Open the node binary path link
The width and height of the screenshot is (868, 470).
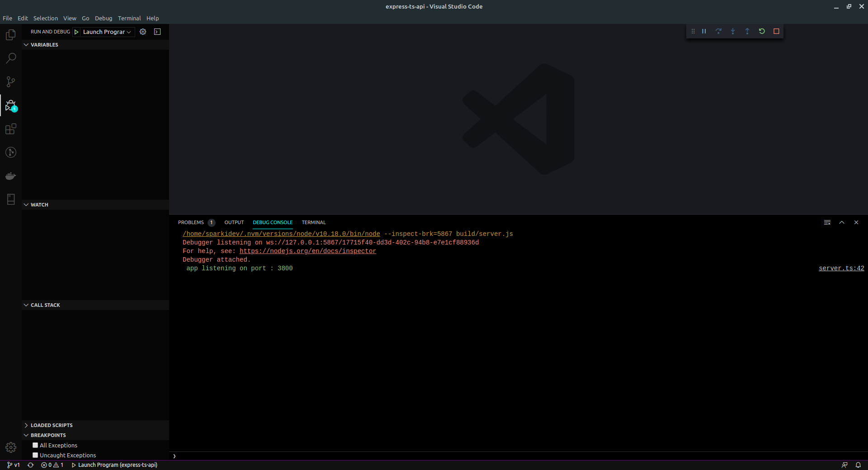(x=281, y=234)
